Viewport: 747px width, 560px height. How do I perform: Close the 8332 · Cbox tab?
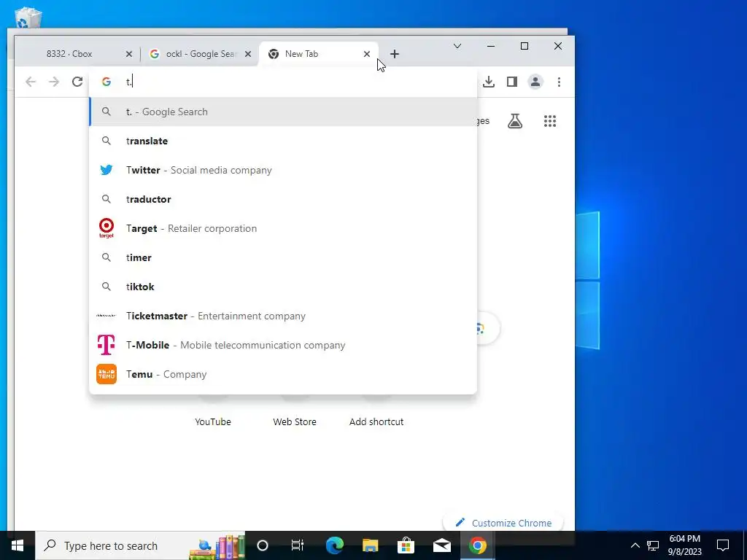point(128,54)
